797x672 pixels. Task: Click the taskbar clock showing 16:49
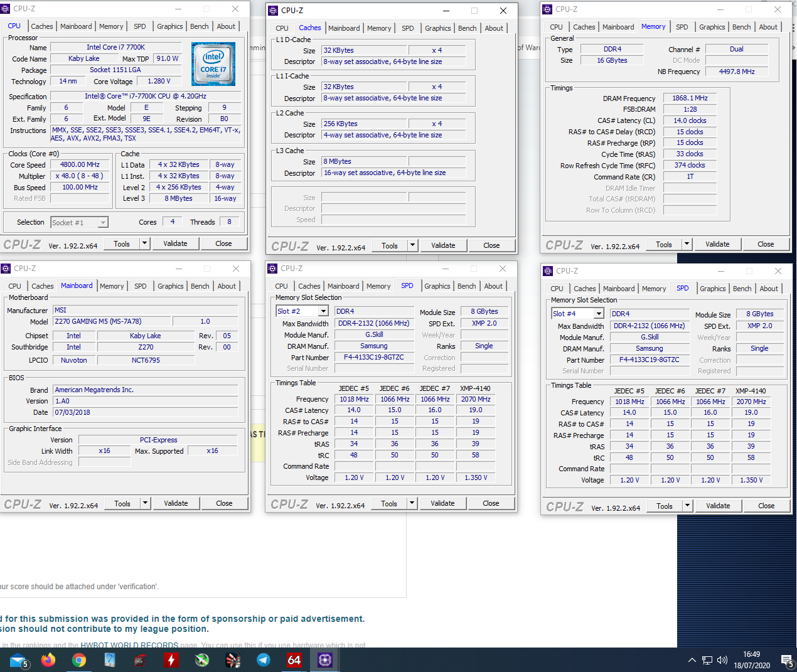pyautogui.click(x=752, y=654)
